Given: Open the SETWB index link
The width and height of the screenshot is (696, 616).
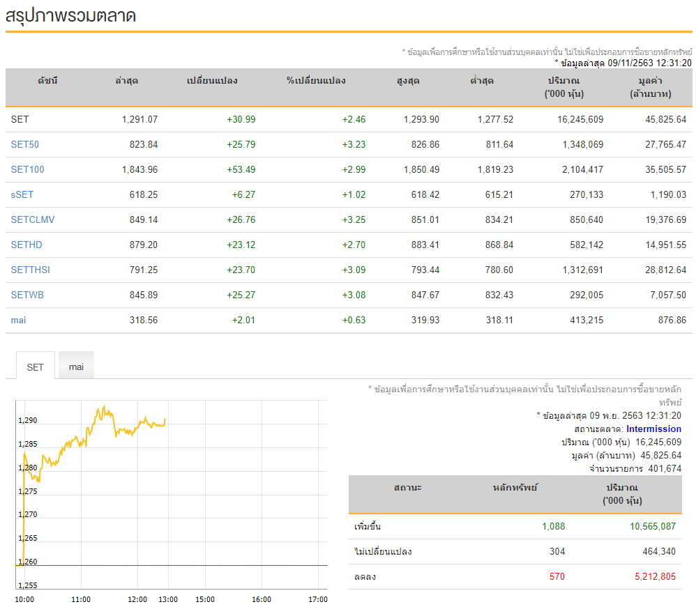Looking at the screenshot, I should point(27,295).
